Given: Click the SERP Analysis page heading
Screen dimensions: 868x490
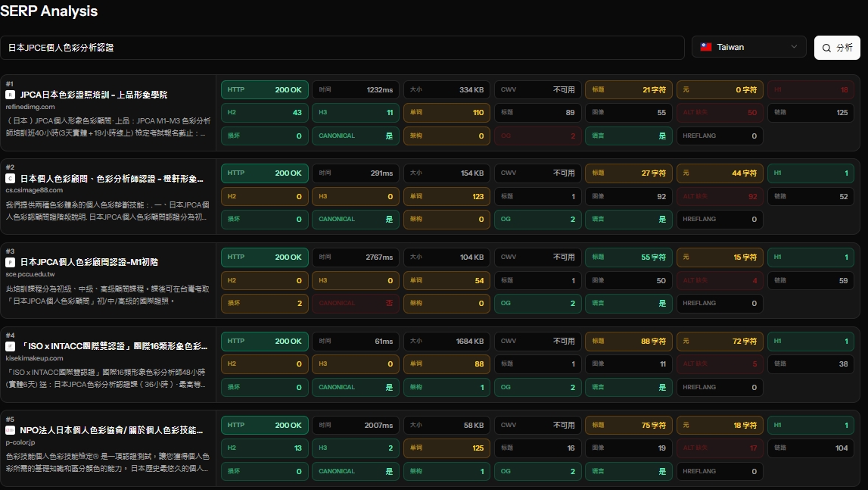Looking at the screenshot, I should 48,11.
